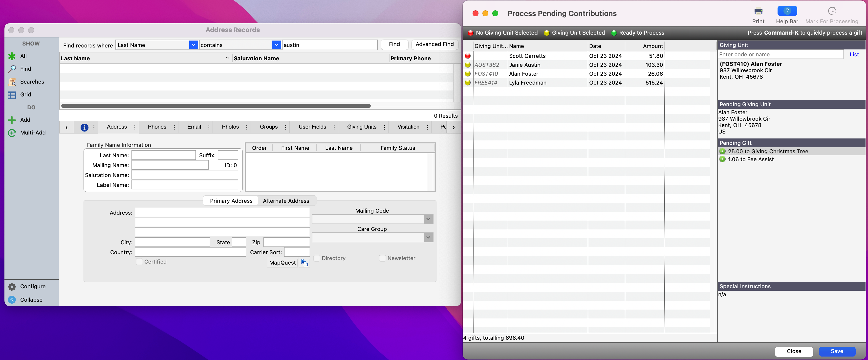This screenshot has width=868, height=360.
Task: Click the Multi-Add icon
Action: (12, 133)
